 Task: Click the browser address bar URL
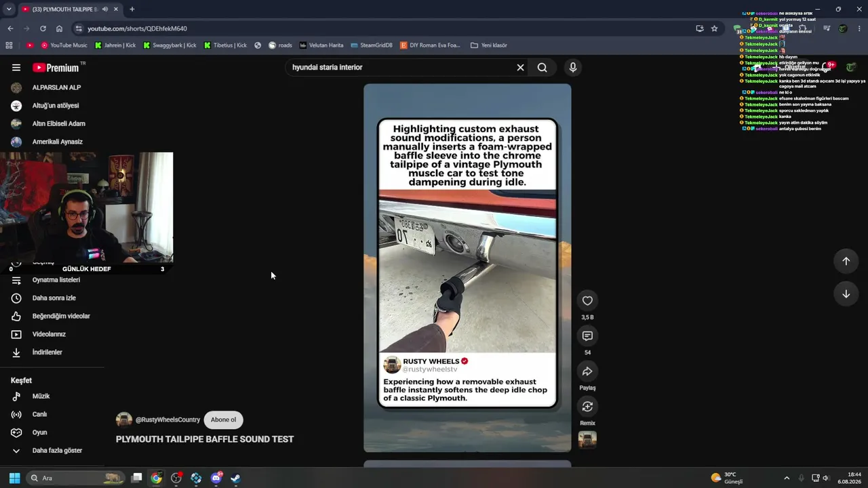coord(137,28)
